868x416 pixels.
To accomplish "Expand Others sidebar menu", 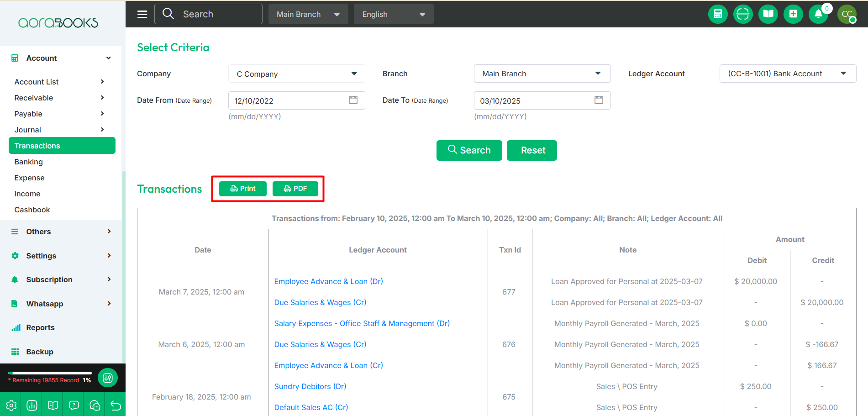I will pos(61,232).
